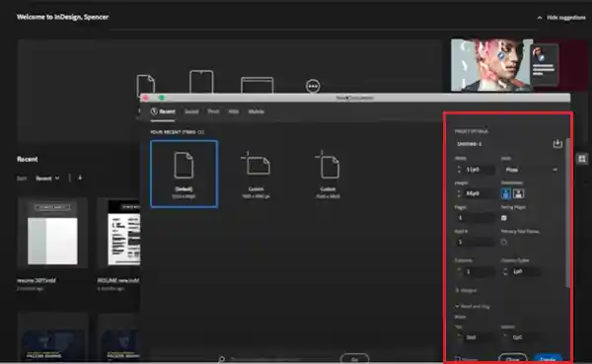Enable the Facing Pages checkbox
This screenshot has height=364, width=592.
coord(503,218)
